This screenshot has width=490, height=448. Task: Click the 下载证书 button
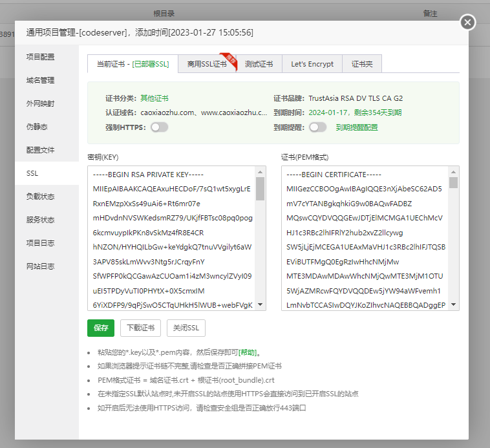coord(140,328)
